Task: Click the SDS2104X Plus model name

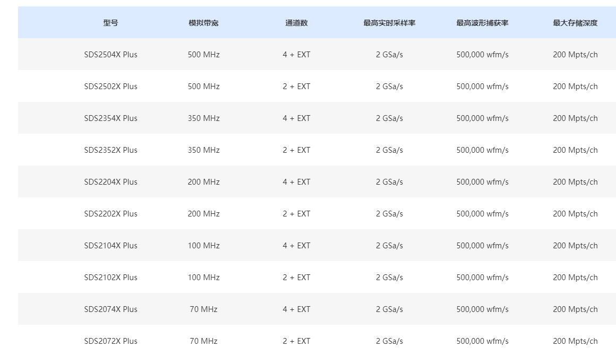Action: tap(110, 246)
